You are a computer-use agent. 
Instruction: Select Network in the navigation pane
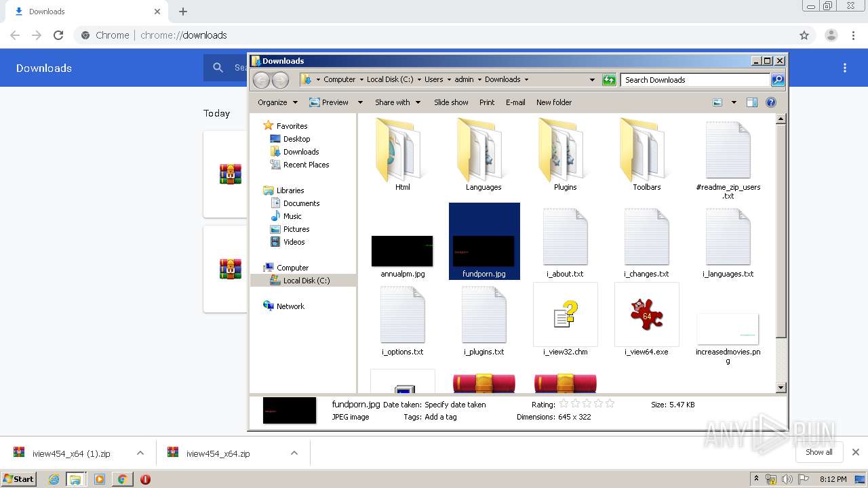(x=290, y=306)
